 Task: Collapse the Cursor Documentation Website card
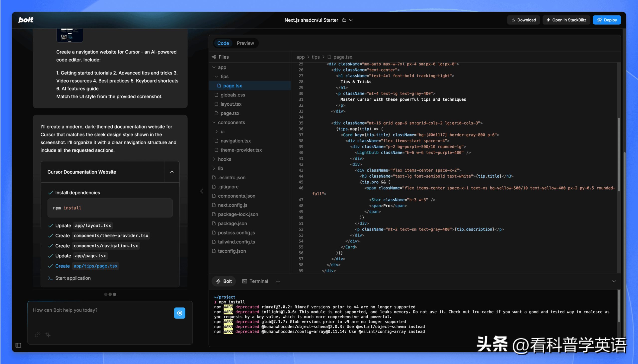coord(172,172)
